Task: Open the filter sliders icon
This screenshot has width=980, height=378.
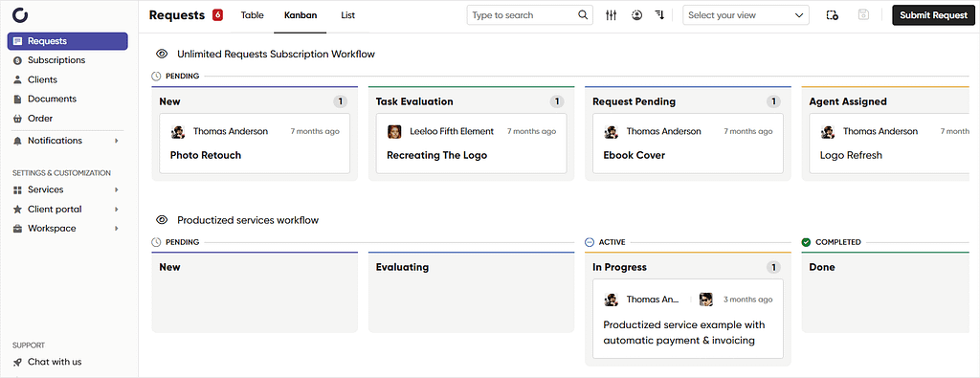Action: tap(612, 15)
